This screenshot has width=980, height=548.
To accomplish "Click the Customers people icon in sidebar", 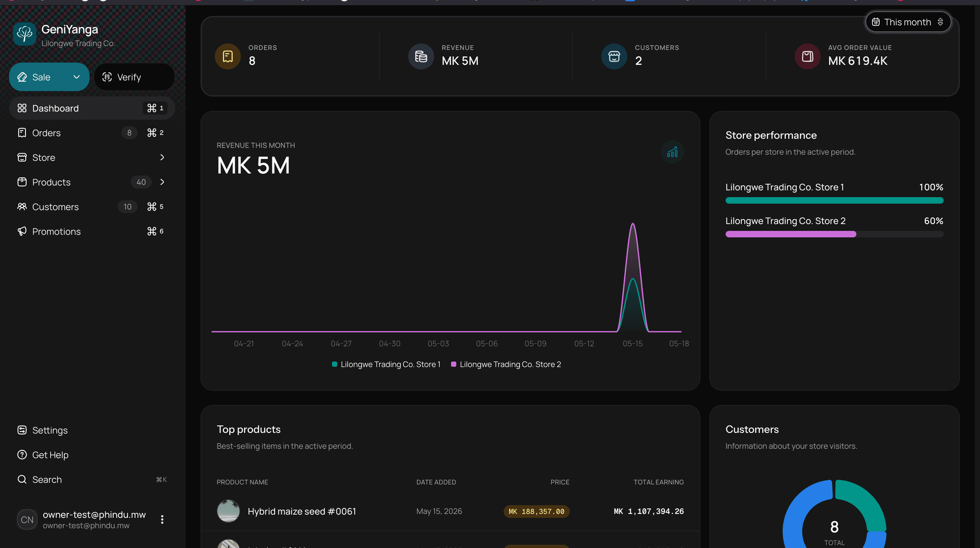I will pyautogui.click(x=22, y=207).
